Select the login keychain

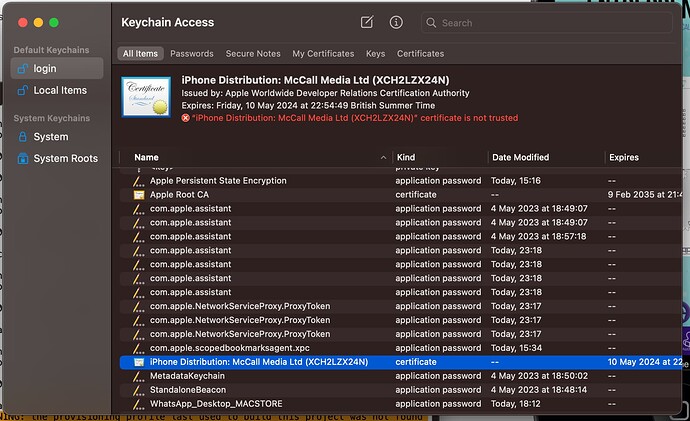[x=57, y=69]
